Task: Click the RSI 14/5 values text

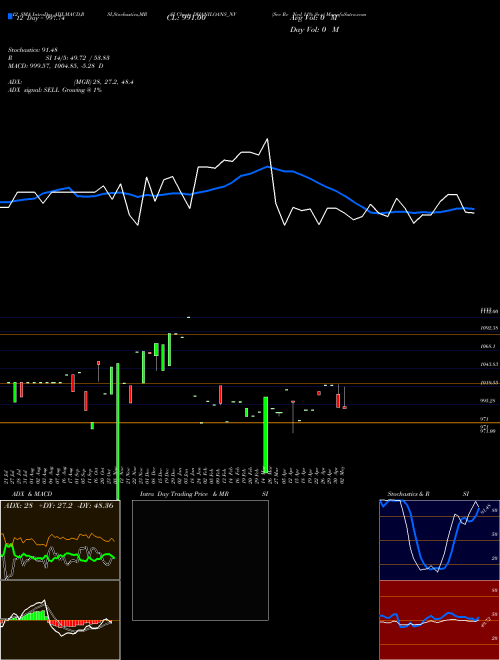Action: (59, 58)
